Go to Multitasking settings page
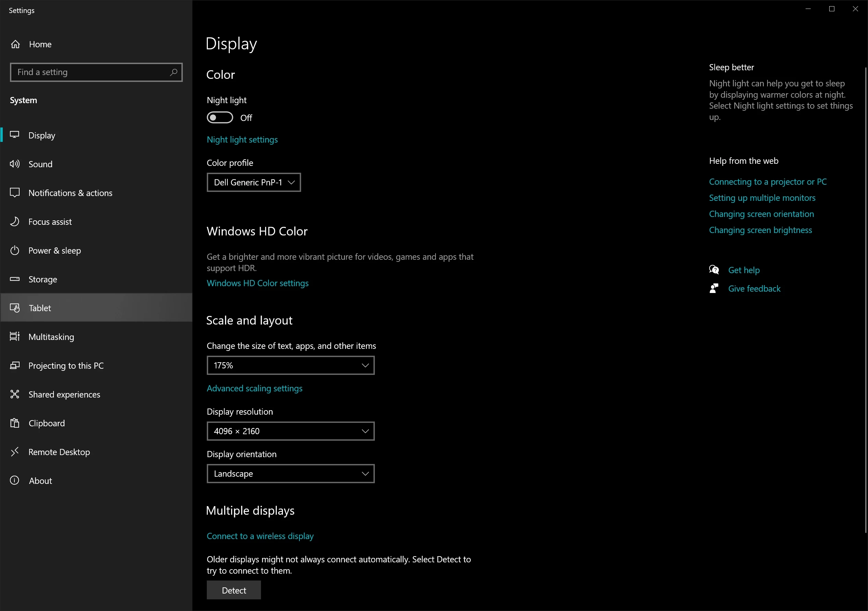Viewport: 868px width, 611px height. 51,337
